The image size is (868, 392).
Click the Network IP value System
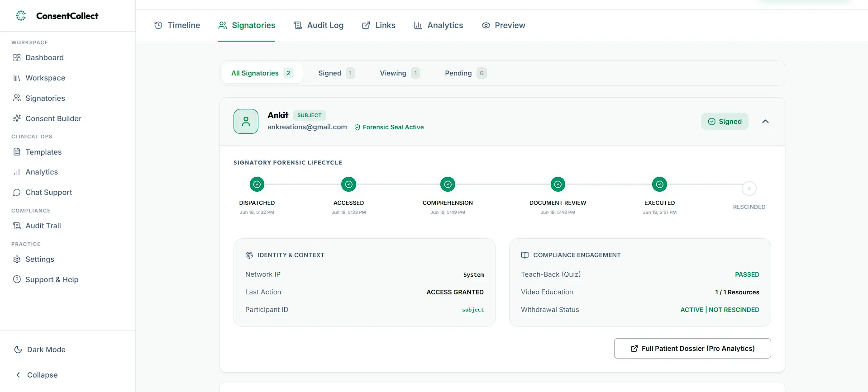pyautogui.click(x=473, y=275)
